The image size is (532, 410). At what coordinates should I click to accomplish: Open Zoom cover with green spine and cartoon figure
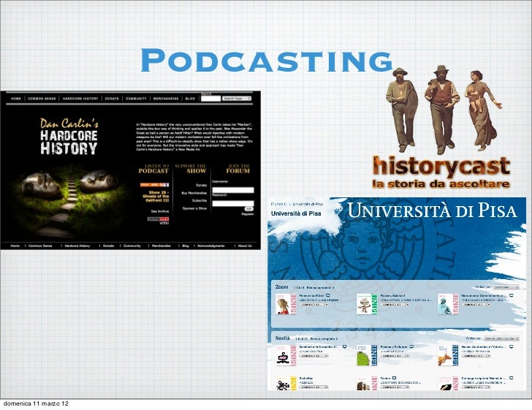367,304
